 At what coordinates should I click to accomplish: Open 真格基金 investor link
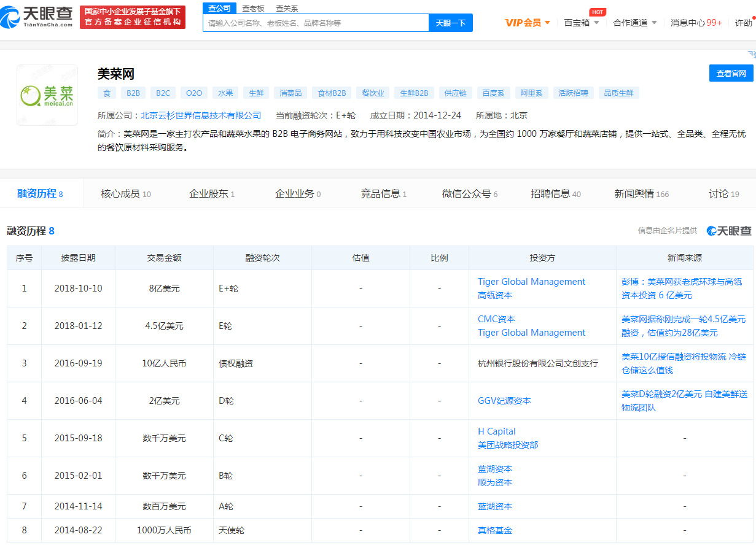click(x=495, y=530)
